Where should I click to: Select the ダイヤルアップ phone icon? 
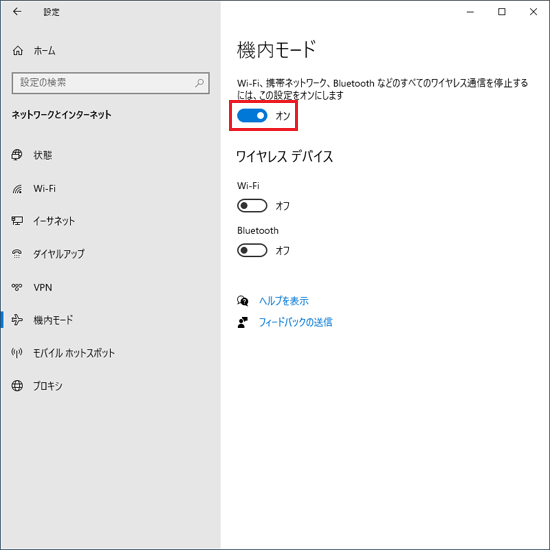[x=17, y=254]
